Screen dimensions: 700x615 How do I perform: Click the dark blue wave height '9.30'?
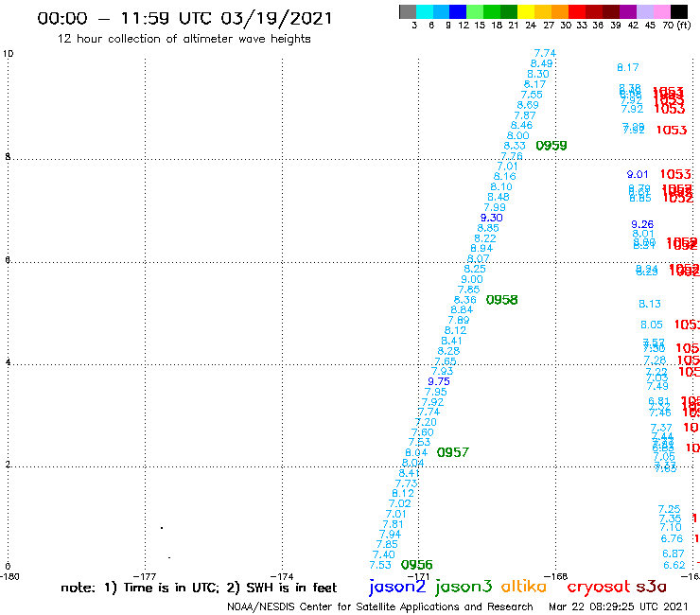click(x=492, y=218)
